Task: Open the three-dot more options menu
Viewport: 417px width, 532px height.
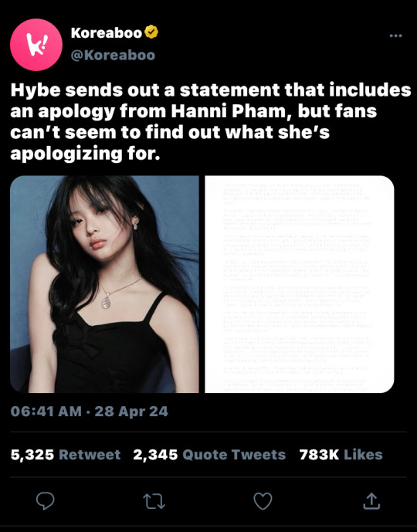Action: (395, 36)
